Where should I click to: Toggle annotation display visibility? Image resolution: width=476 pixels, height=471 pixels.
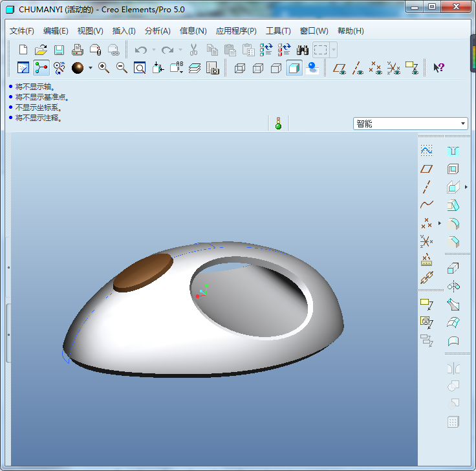pyautogui.click(x=412, y=68)
